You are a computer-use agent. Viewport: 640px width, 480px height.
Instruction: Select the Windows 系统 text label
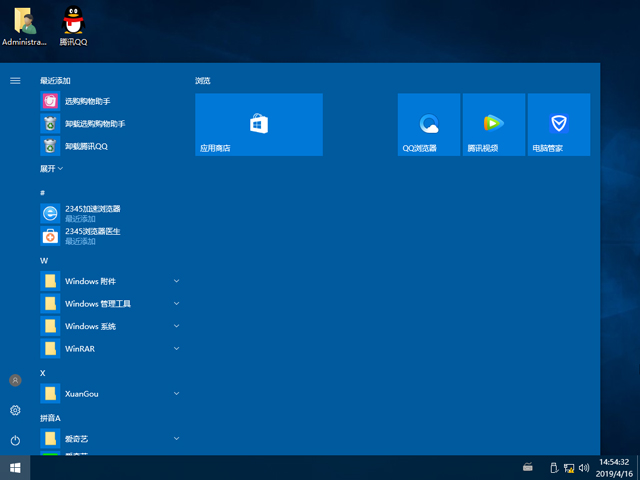pyautogui.click(x=90, y=326)
